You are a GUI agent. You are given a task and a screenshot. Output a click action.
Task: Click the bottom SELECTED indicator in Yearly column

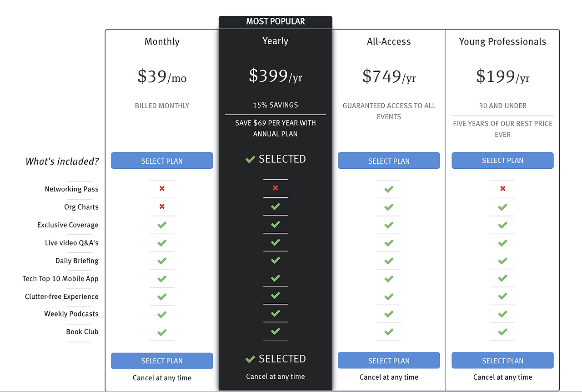point(276,359)
